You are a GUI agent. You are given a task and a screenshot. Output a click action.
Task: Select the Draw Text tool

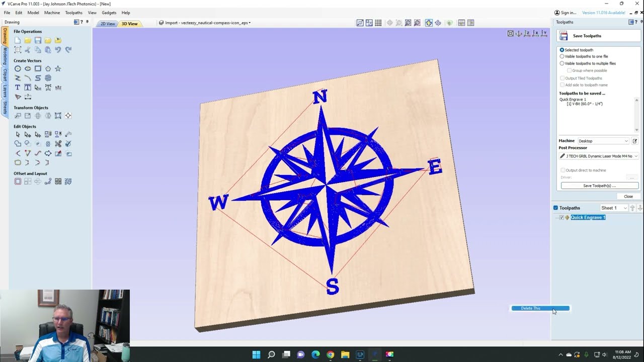point(18,87)
